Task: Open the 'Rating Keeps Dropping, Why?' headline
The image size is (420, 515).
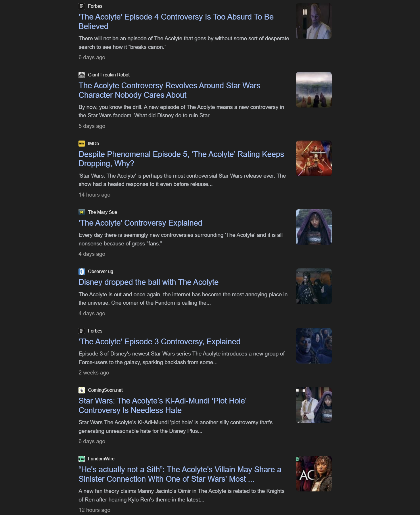Action: 181,159
